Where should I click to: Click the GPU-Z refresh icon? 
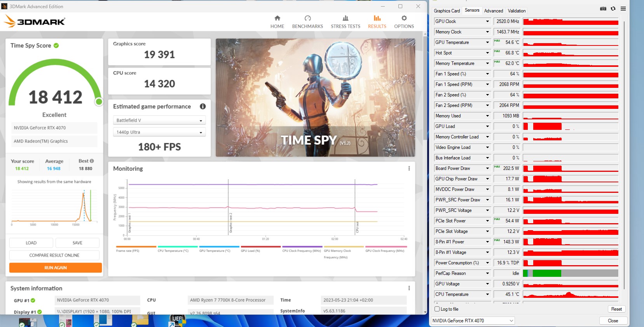(x=613, y=9)
